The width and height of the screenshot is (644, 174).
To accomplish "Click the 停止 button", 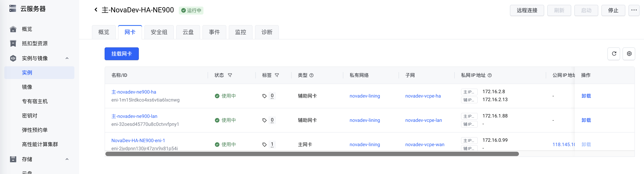I will pos(613,10).
